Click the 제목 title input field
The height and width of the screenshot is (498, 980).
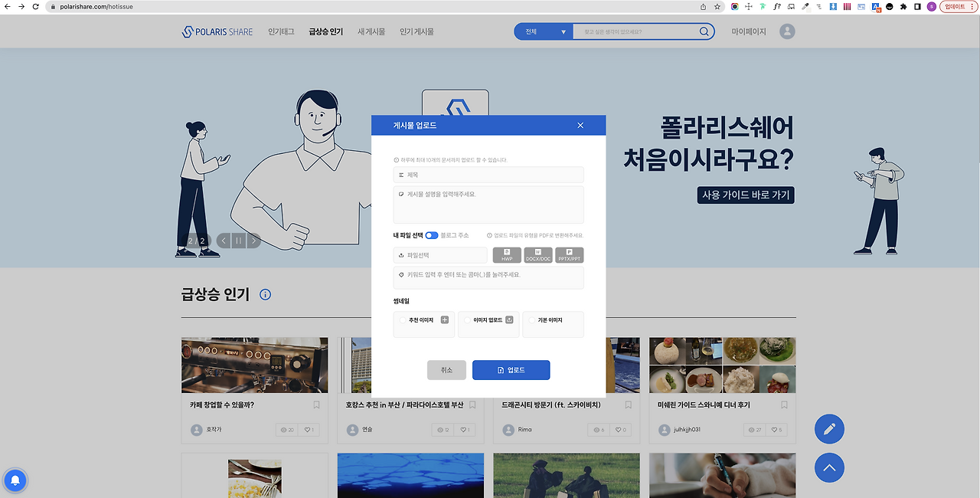click(488, 175)
